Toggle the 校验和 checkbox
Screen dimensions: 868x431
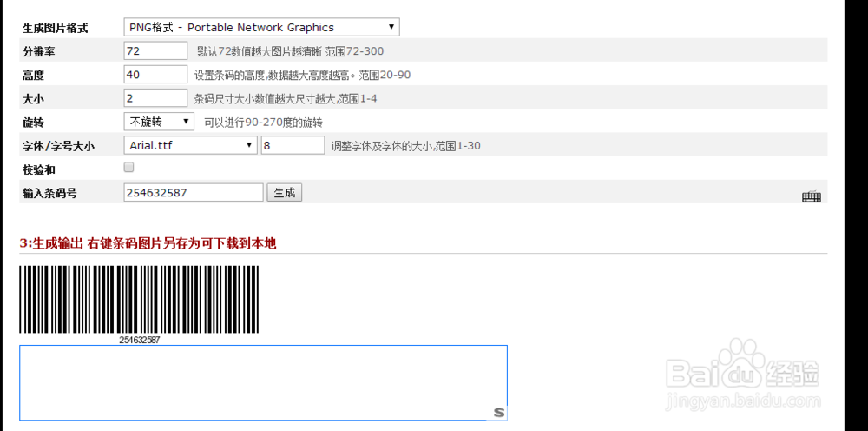pyautogui.click(x=129, y=167)
